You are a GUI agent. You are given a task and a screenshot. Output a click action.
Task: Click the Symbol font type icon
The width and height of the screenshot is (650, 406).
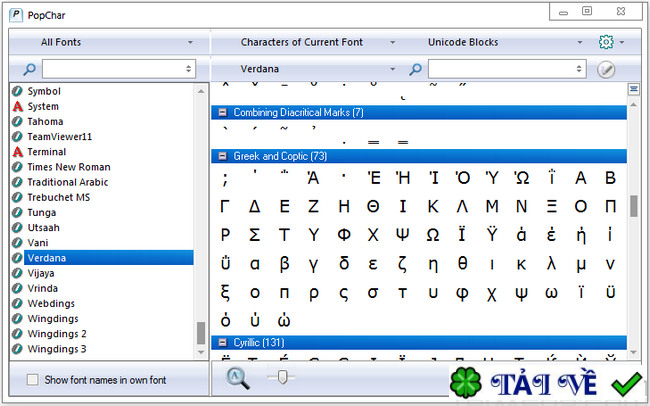point(17,91)
